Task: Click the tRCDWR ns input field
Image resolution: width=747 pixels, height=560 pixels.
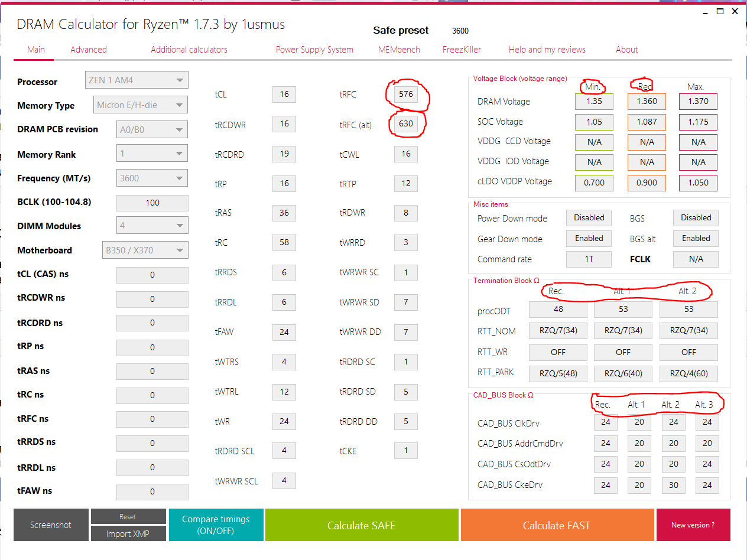Action: [152, 299]
